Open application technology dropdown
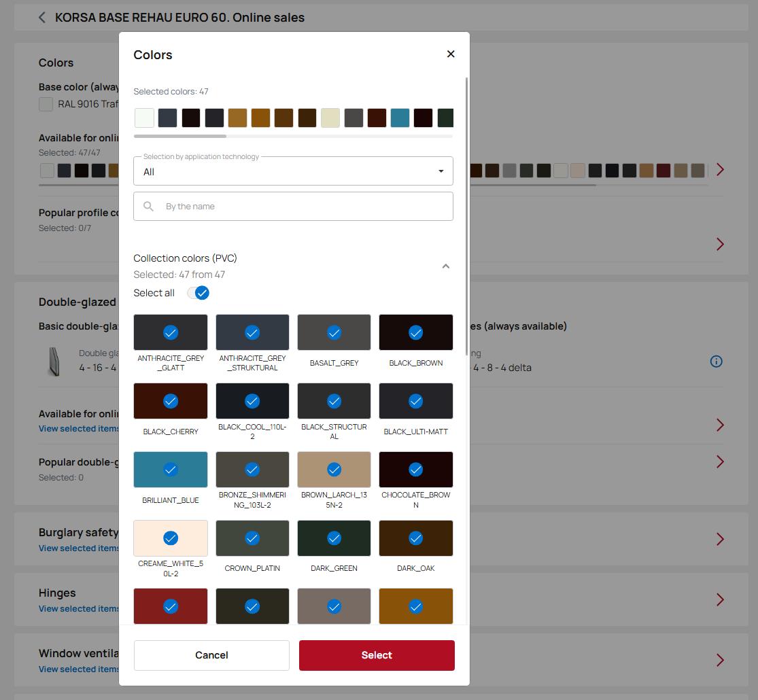The image size is (758, 700). pos(293,171)
